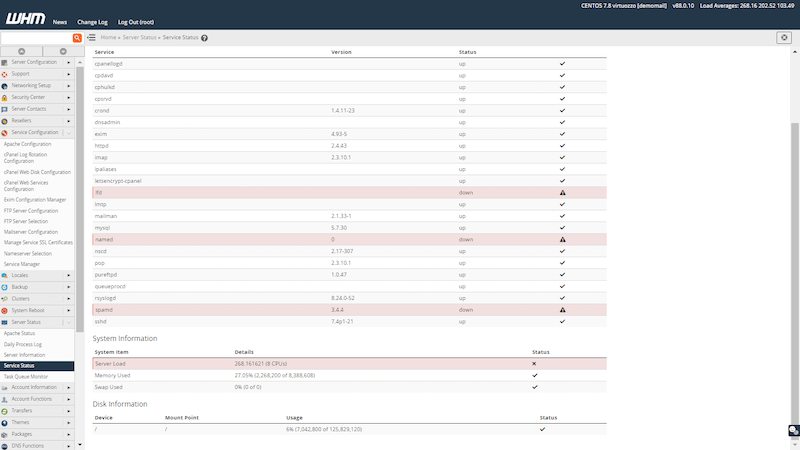Click the sidebar vertical scrollbar
This screenshot has height=450, width=800.
(x=80, y=199)
